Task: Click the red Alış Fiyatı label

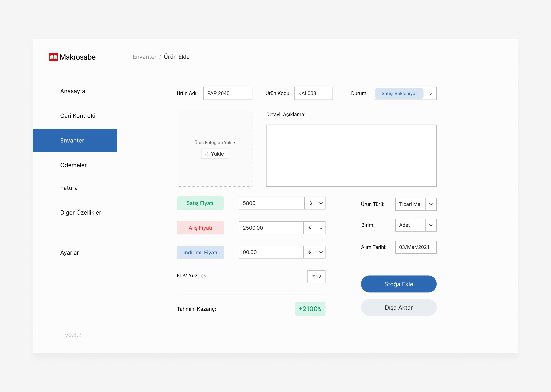Action: (200, 228)
